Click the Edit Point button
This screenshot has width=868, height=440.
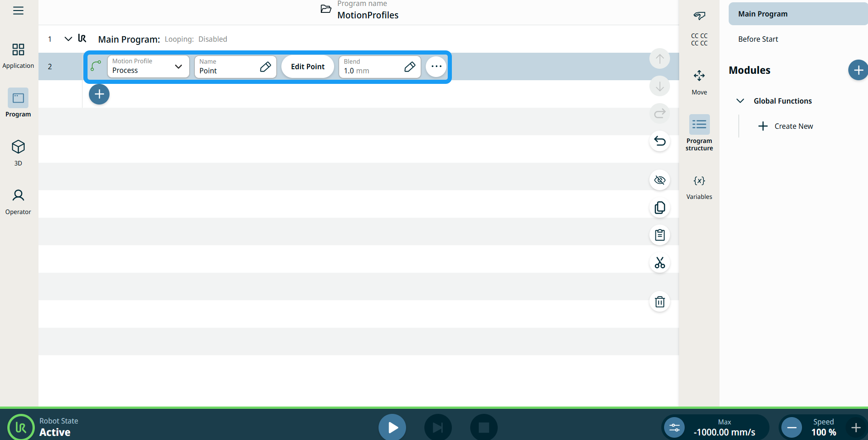(308, 67)
